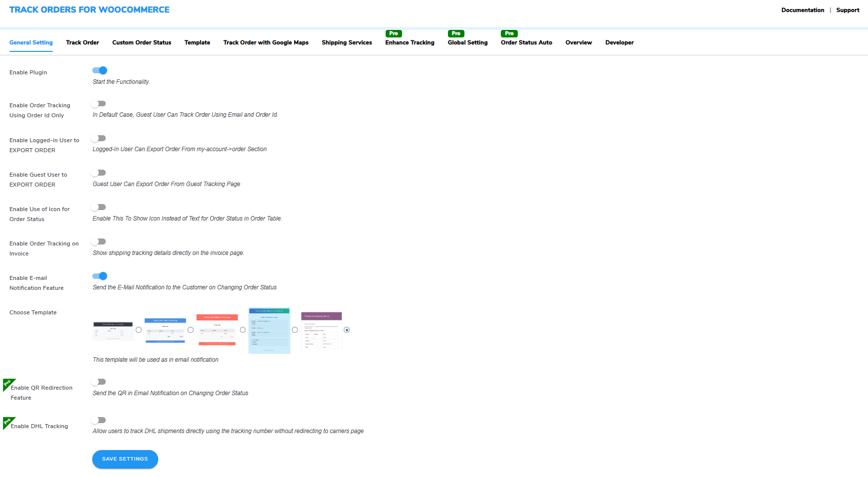Enable Use of Icon for Order Status
This screenshot has width=868, height=477.
pos(99,207)
